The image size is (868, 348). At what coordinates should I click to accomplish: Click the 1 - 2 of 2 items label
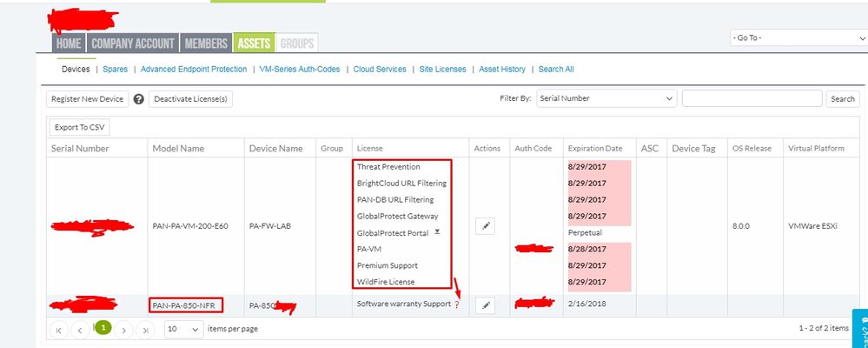823,328
